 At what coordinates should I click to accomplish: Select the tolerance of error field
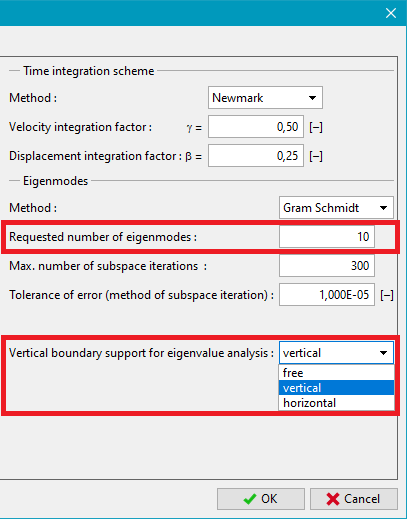[327, 295]
